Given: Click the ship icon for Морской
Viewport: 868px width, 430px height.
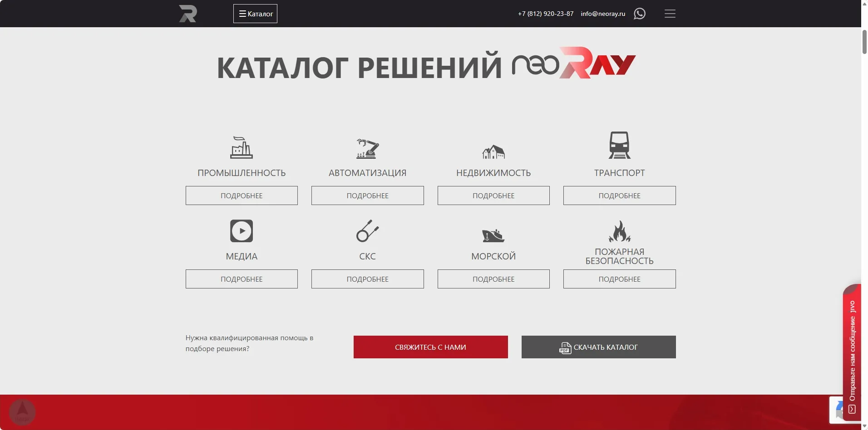Looking at the screenshot, I should [x=493, y=235].
